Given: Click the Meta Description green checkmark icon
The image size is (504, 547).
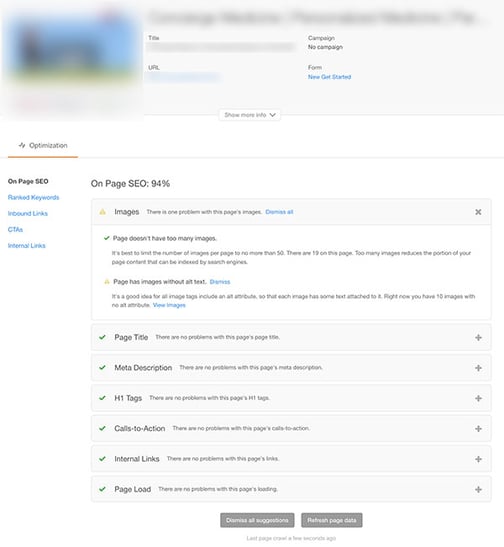Looking at the screenshot, I should [102, 368].
